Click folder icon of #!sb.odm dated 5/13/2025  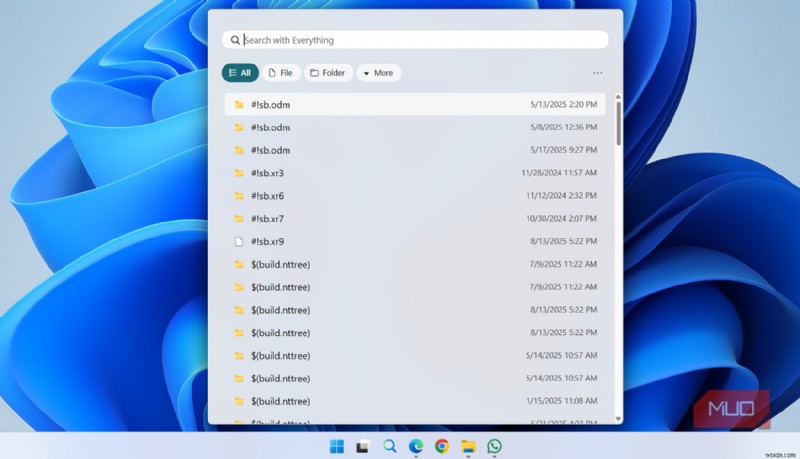tap(239, 105)
